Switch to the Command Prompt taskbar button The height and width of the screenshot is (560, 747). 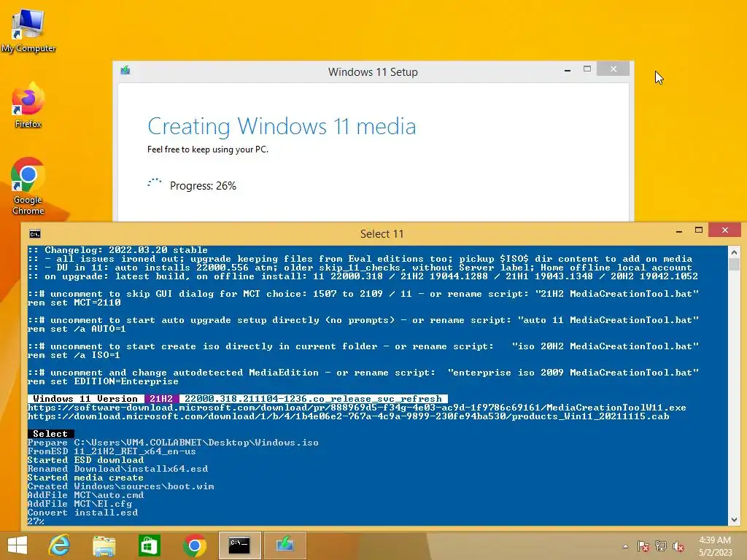pyautogui.click(x=239, y=545)
